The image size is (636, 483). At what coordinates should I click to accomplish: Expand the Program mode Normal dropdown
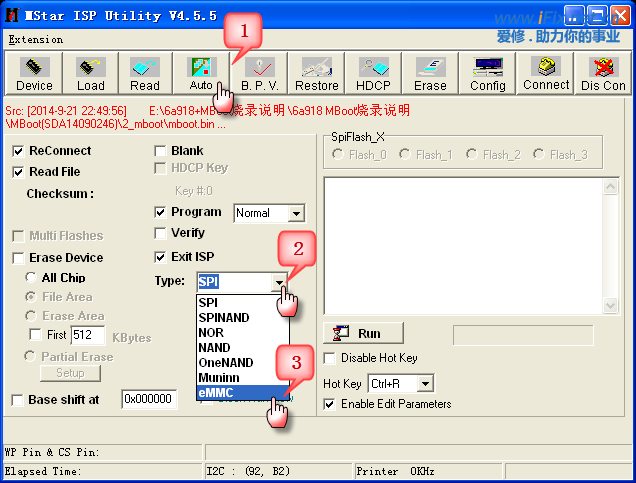[295, 213]
